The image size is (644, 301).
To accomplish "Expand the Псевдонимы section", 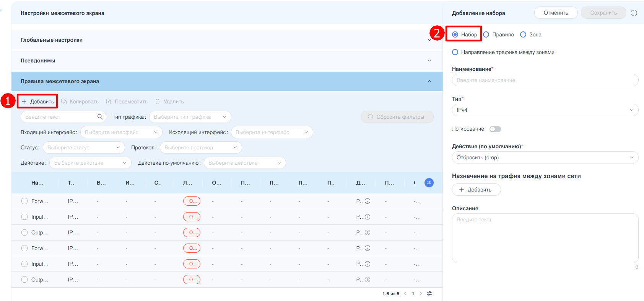I will point(429,61).
